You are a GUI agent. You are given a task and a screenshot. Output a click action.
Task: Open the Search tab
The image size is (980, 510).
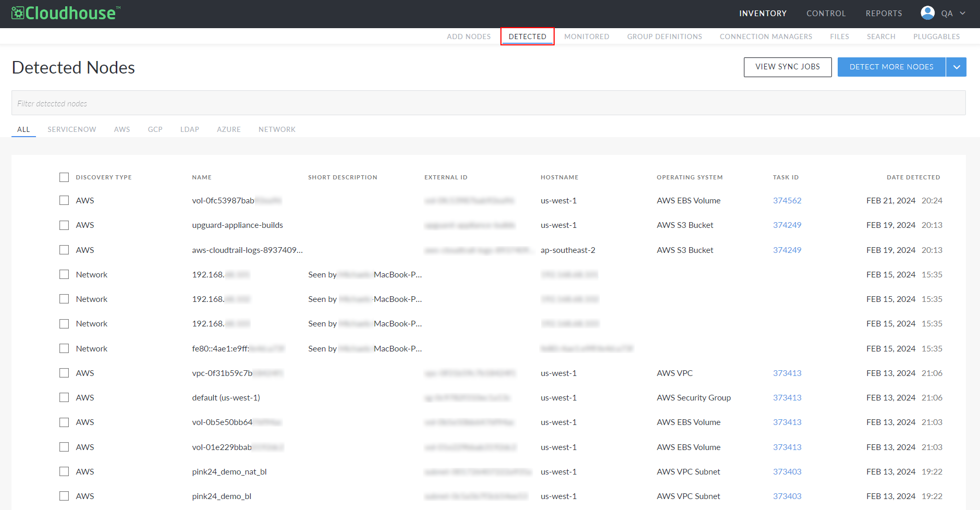pos(881,37)
